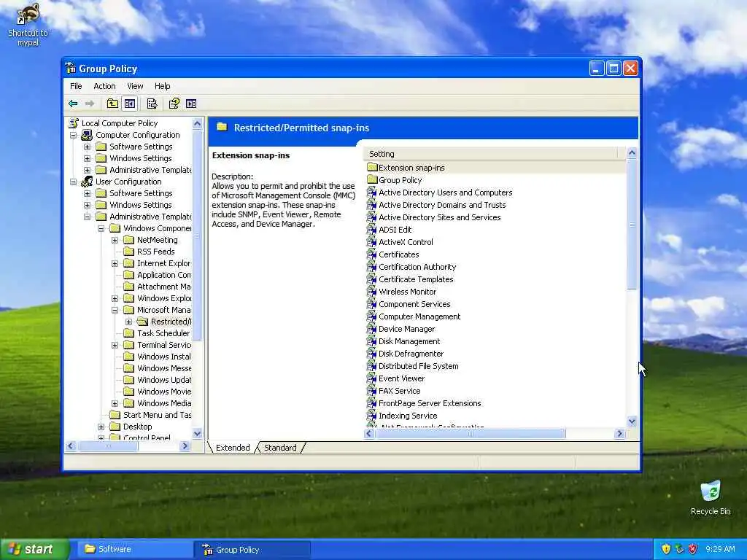The image size is (747, 560).
Task: Select the Device Manager setting icon
Action: [x=371, y=329]
